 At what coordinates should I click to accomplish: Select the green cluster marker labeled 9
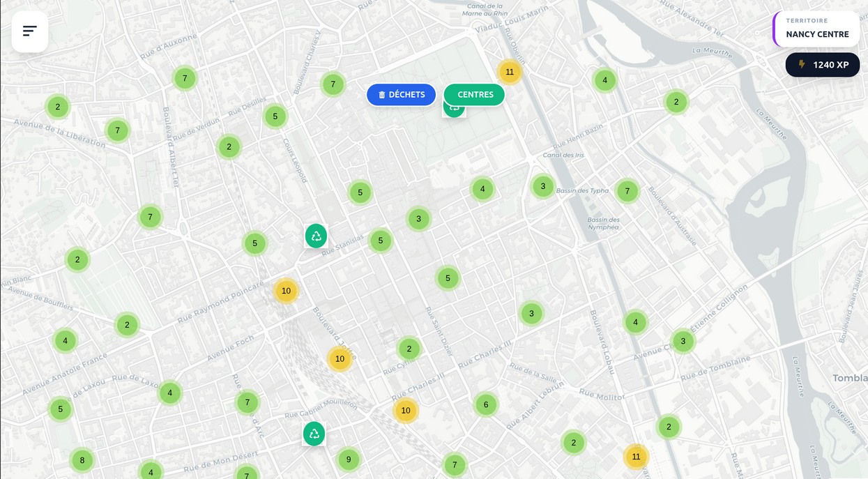[x=349, y=459]
